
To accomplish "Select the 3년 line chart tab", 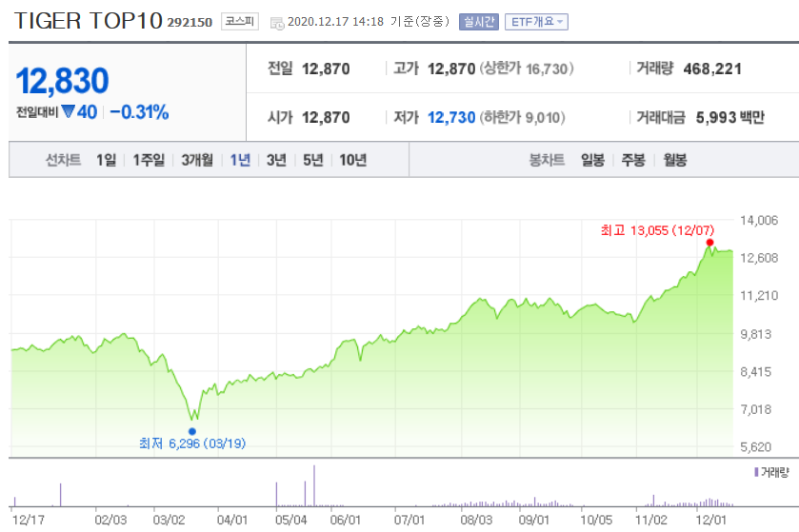I will pos(276,161).
